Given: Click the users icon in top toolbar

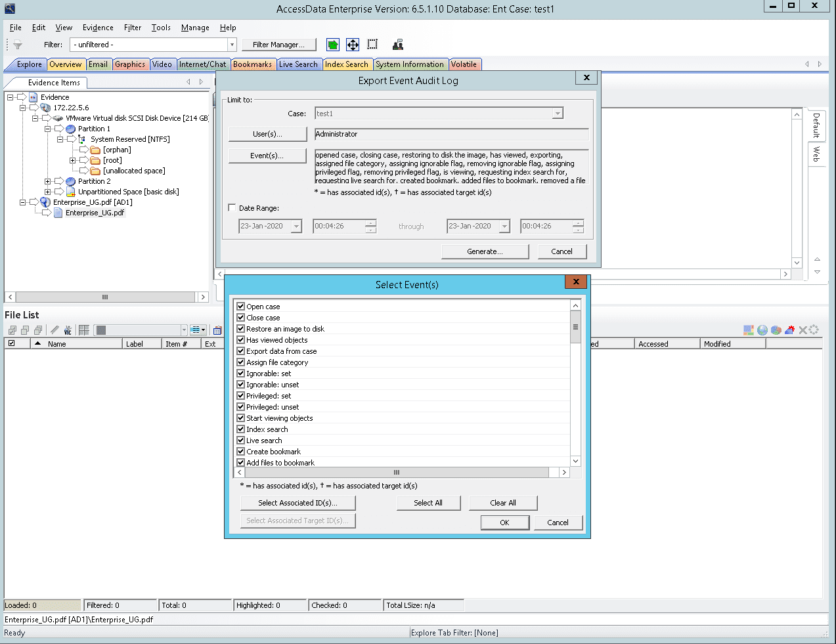Looking at the screenshot, I should (397, 45).
